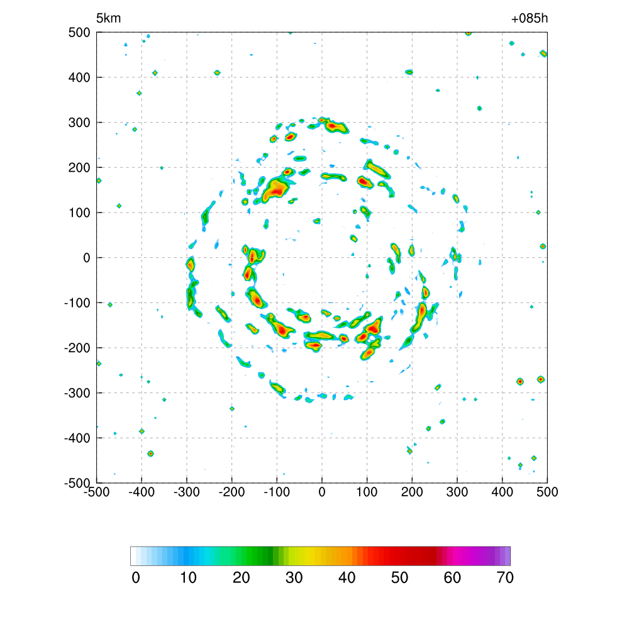Select the y-axis tick label -400
The image size is (644, 644).
(x=77, y=438)
